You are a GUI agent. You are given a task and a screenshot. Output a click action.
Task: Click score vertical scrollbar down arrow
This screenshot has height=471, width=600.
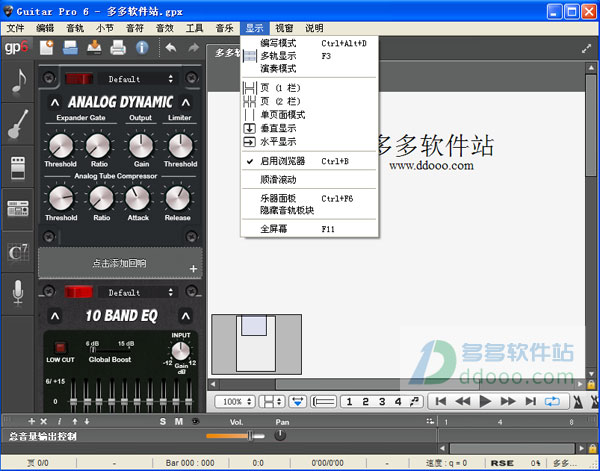coord(591,373)
